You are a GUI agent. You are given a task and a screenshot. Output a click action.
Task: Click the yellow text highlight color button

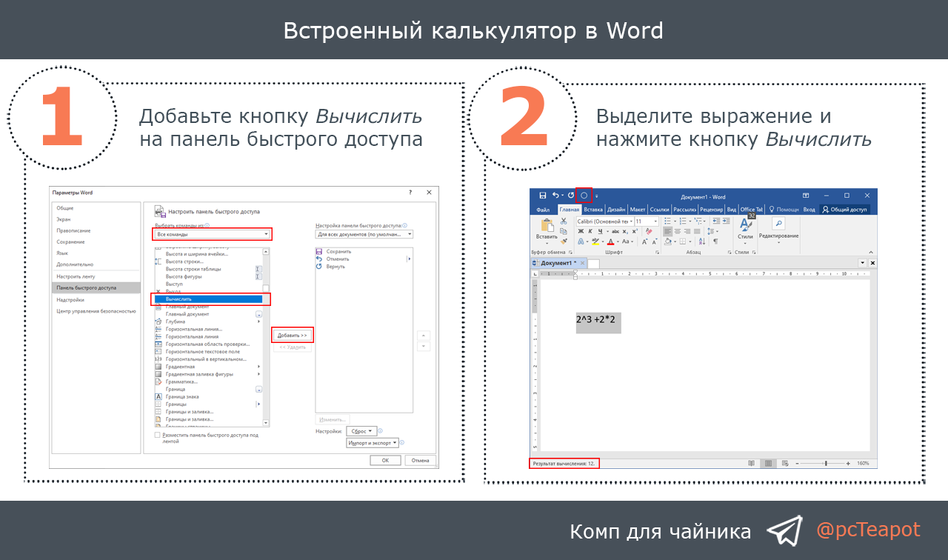(595, 241)
